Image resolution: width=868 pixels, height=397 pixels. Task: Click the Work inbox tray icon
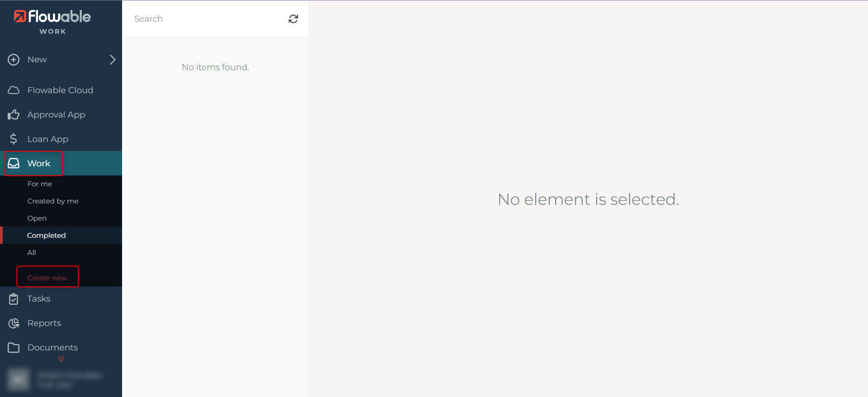coord(14,163)
